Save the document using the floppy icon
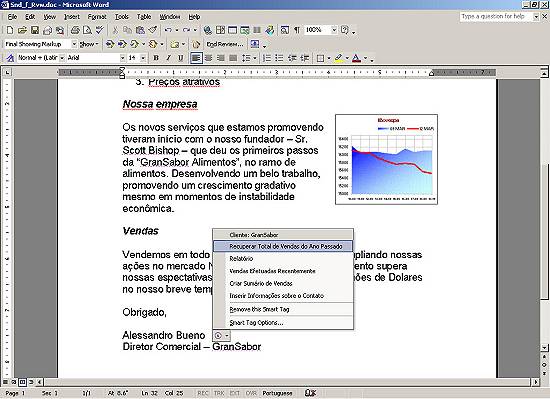Screen dimensions: 550x399 click(35, 30)
